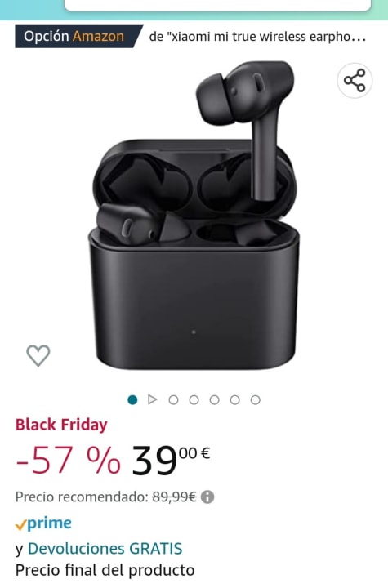The width and height of the screenshot is (388, 588).
Task: Select fifth carousel dot
Action: click(x=214, y=399)
